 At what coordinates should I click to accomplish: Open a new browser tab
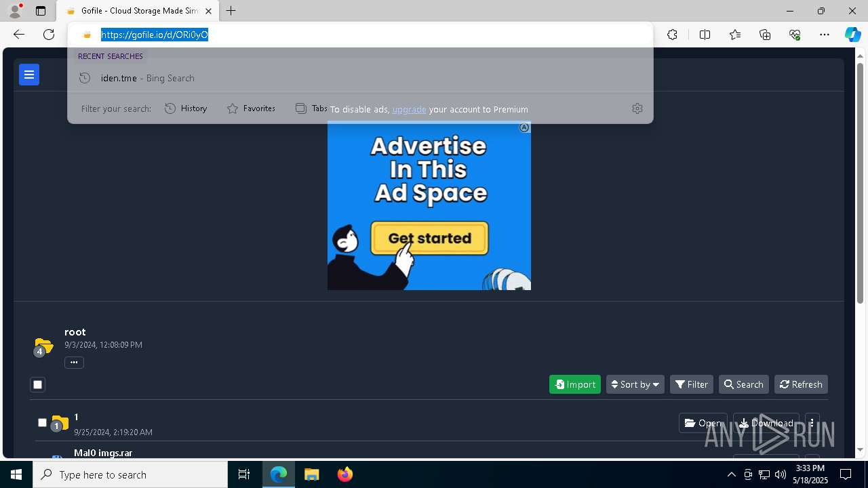coord(231,11)
